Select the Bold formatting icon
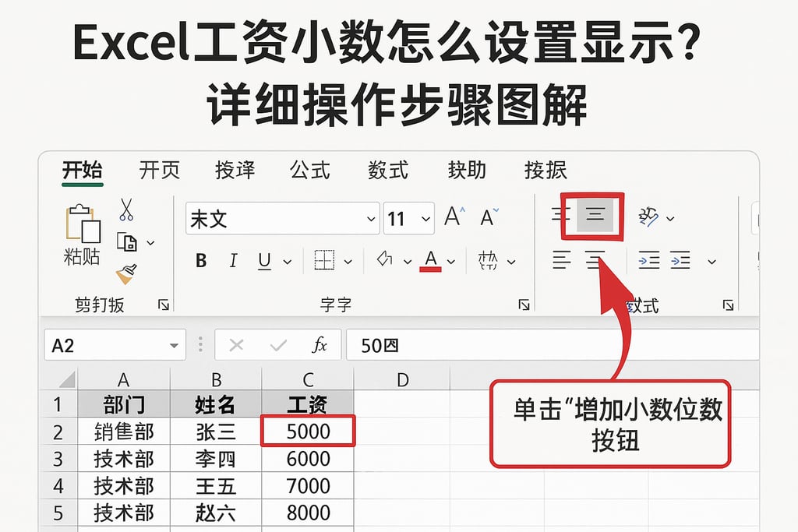Screen dimensions: 798x532 coord(200,261)
